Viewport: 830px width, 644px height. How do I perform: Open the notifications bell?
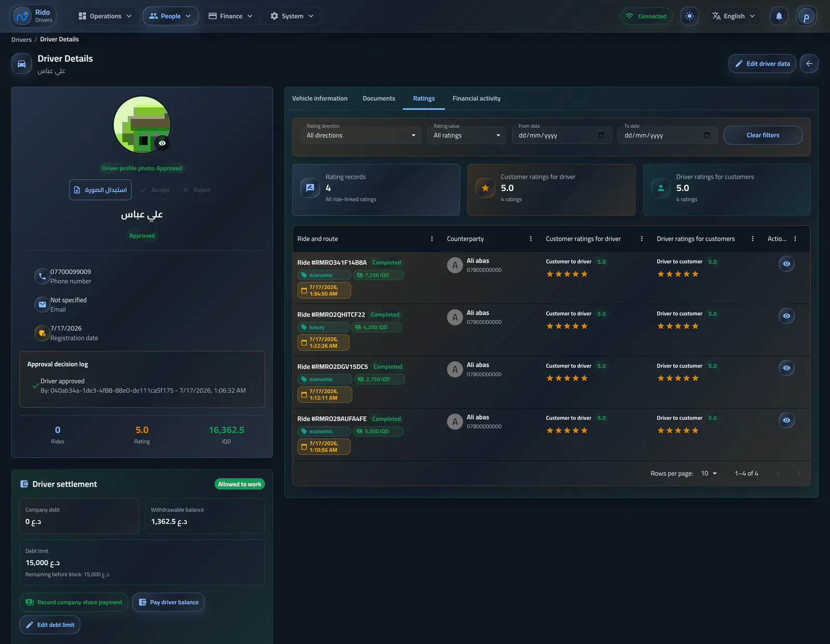(x=779, y=16)
